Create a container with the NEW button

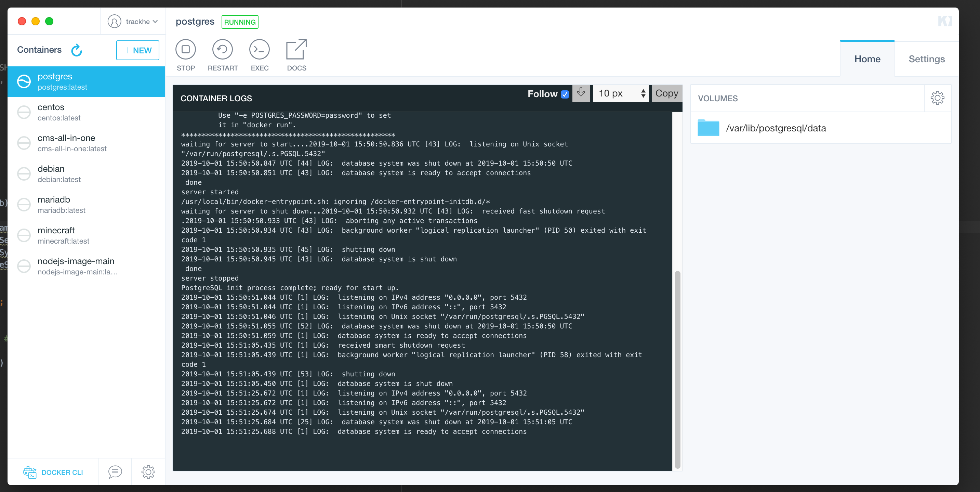click(x=138, y=50)
